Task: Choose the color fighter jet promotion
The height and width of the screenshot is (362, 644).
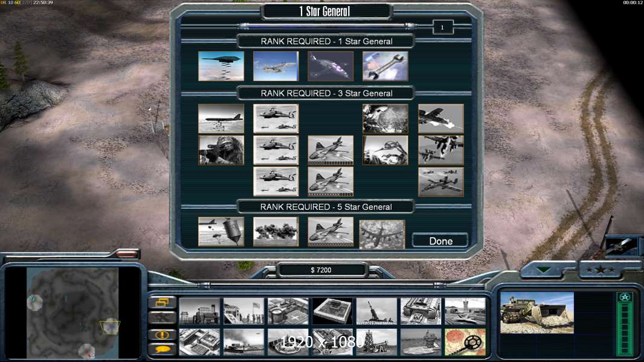Action: [x=276, y=66]
